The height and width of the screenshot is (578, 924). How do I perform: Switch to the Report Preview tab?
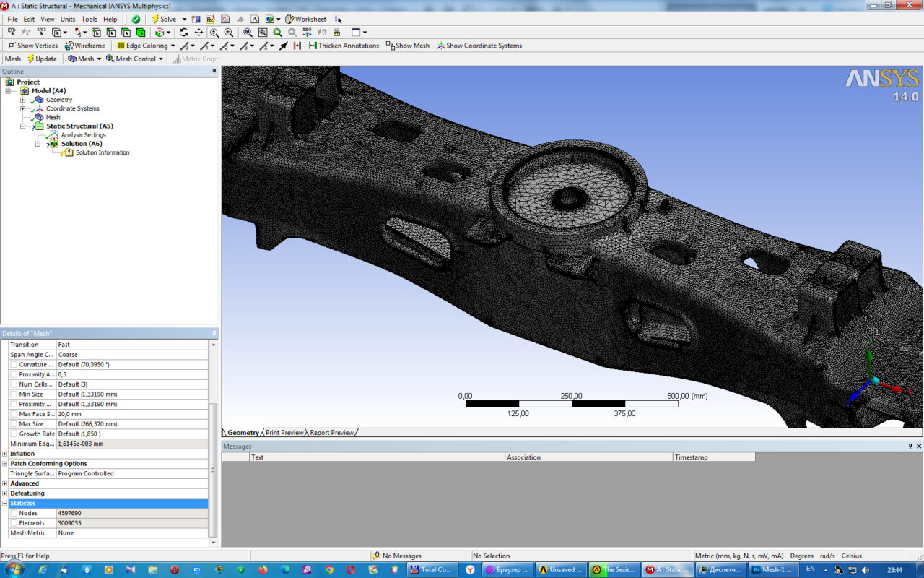(332, 433)
